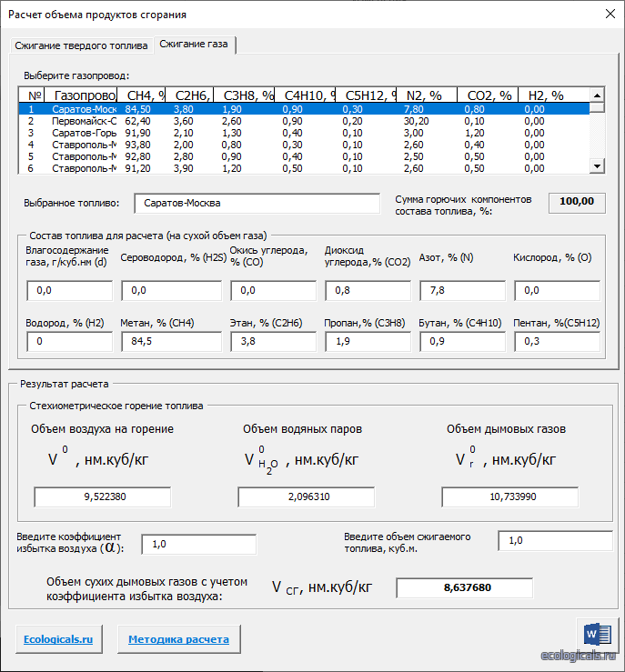Click the Пентан C5H12 input field
This screenshot has height=672, width=625.
point(558,342)
